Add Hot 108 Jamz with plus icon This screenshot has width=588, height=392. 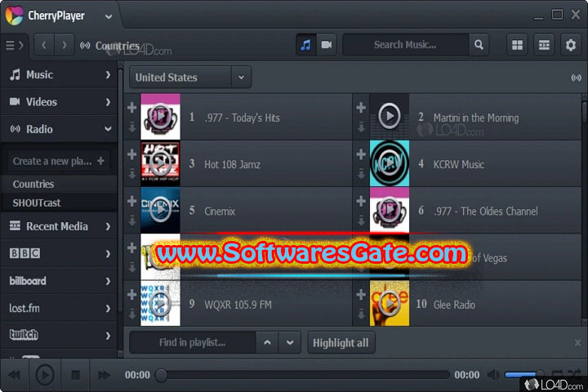point(131,154)
